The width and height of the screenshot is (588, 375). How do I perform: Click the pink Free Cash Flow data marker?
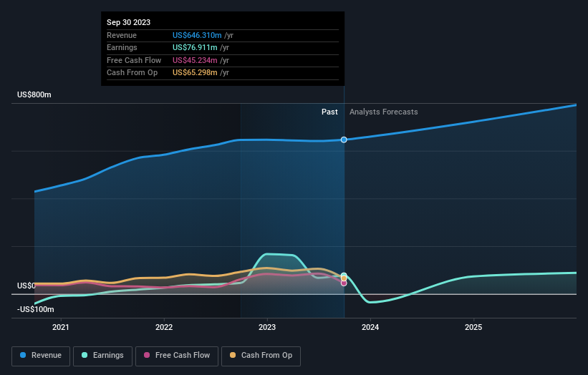(344, 283)
